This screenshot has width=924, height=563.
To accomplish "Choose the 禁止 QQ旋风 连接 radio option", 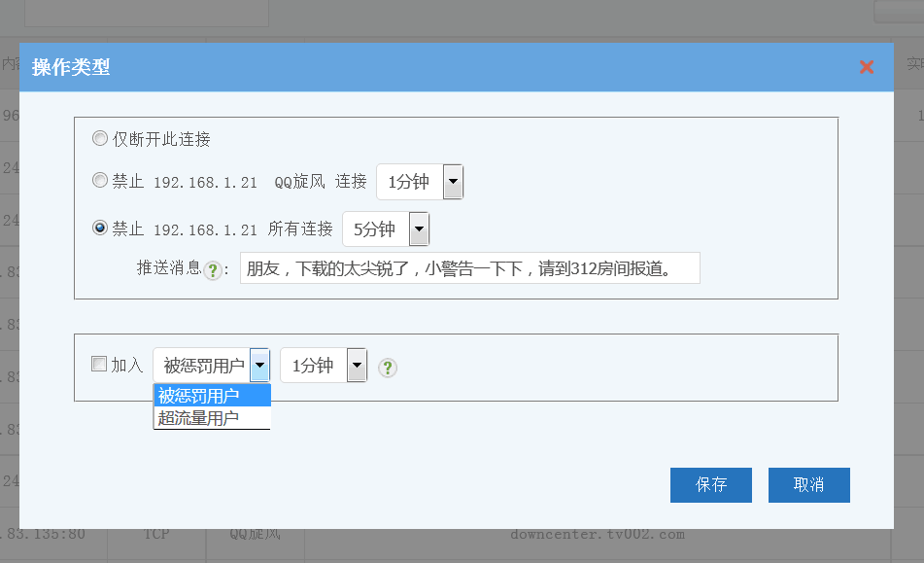I will (x=100, y=181).
